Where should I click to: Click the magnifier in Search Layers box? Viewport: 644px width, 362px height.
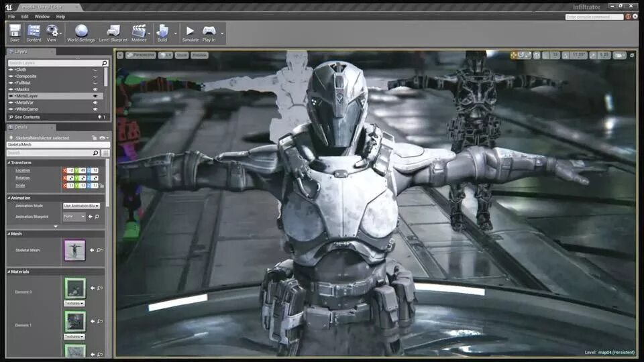(x=105, y=63)
